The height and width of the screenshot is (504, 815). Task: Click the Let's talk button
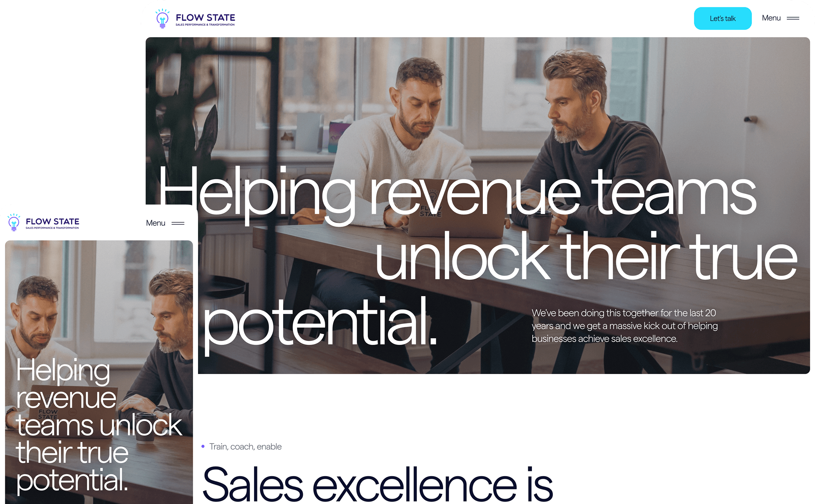723,18
